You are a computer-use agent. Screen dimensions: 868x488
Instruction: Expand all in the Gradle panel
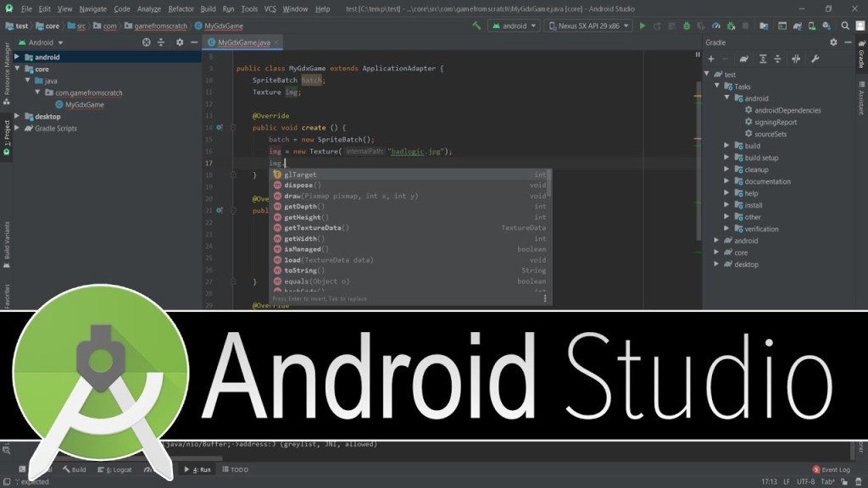point(763,58)
